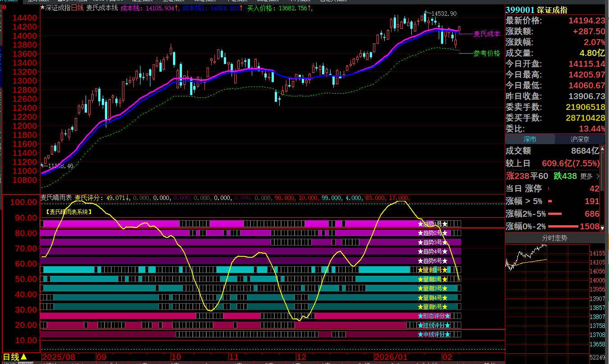The image size is (609, 364).
Task: Click the 短线评分 star indicator label
Action: [x=433, y=325]
